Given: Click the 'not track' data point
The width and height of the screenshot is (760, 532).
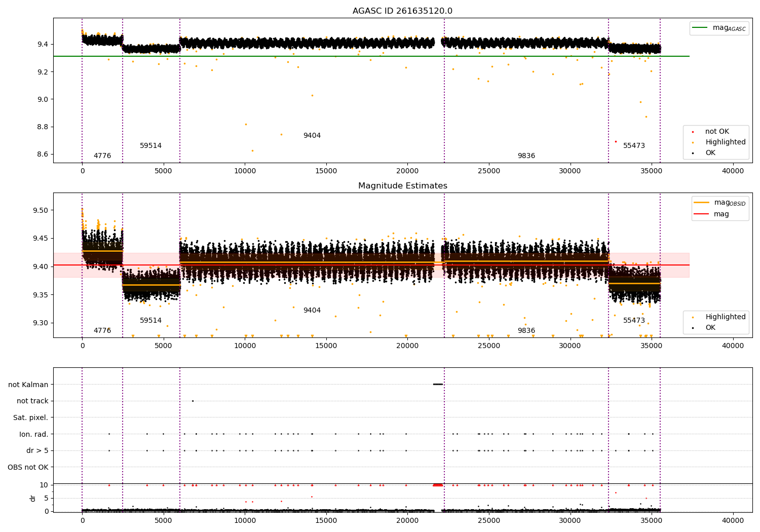Looking at the screenshot, I should pyautogui.click(x=193, y=401).
